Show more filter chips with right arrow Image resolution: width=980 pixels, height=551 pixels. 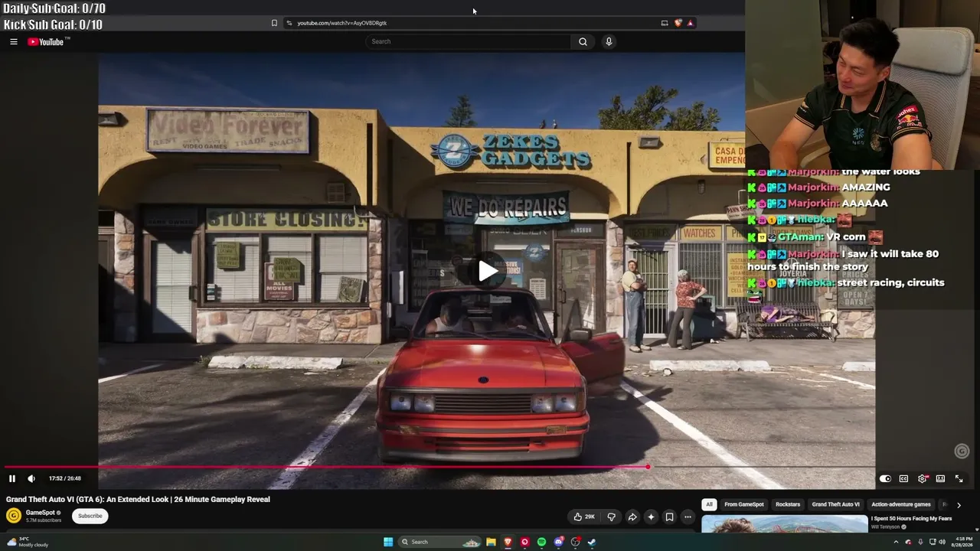point(959,505)
